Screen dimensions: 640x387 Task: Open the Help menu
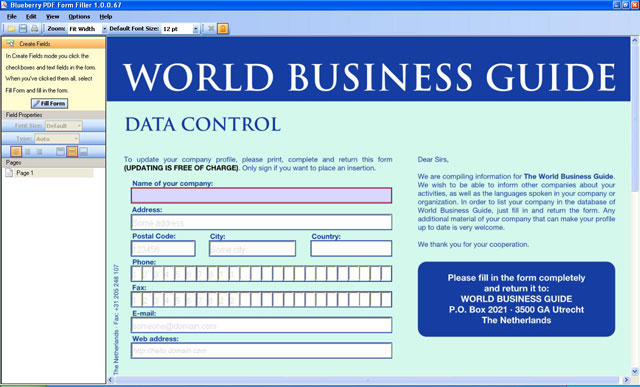[106, 17]
